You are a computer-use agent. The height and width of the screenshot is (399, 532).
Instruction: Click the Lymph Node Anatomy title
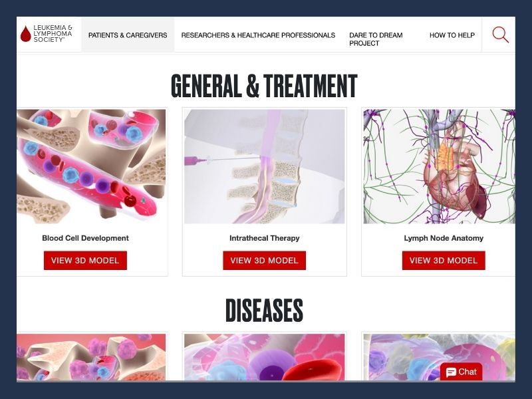[444, 238]
